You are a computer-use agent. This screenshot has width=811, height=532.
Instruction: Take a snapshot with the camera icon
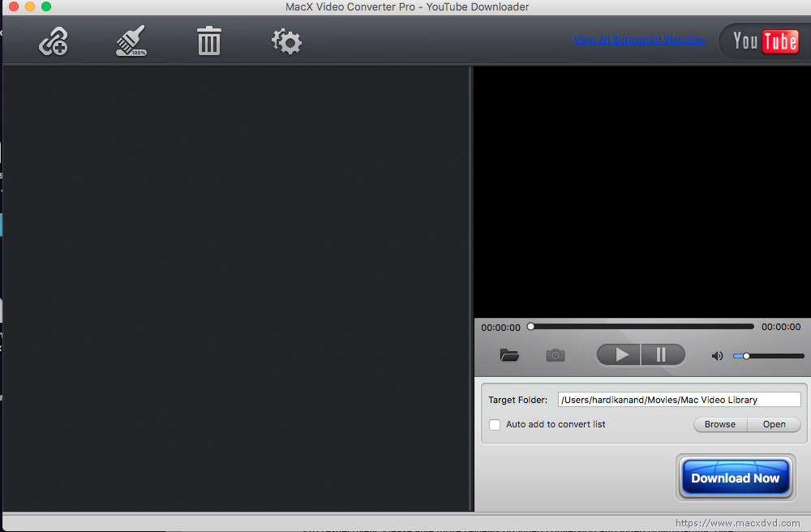point(556,355)
